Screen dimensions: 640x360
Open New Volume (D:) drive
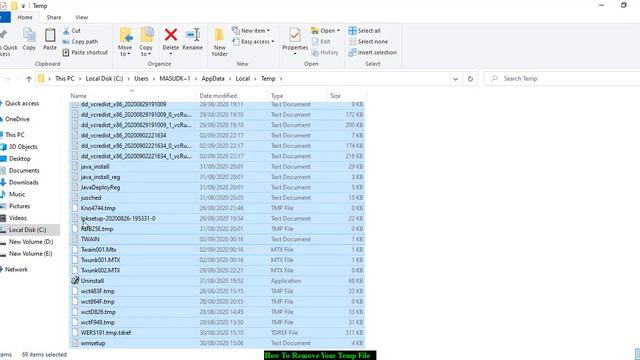pos(31,242)
